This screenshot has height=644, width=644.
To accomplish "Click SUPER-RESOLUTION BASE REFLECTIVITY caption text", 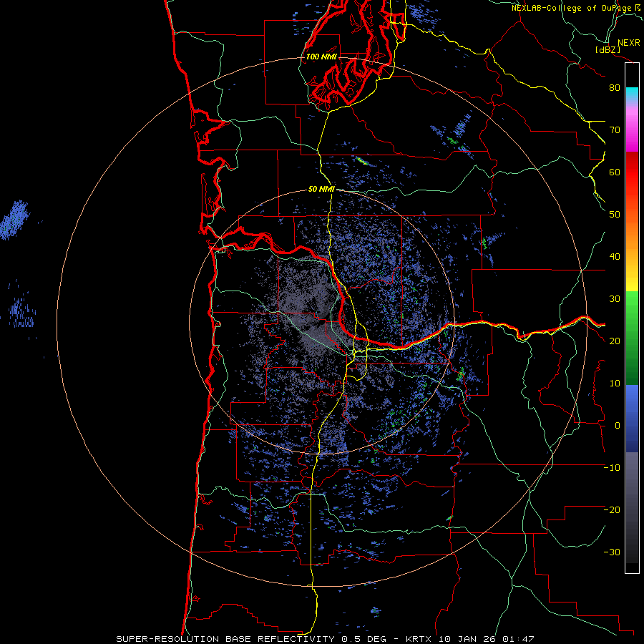I will (x=227, y=639).
